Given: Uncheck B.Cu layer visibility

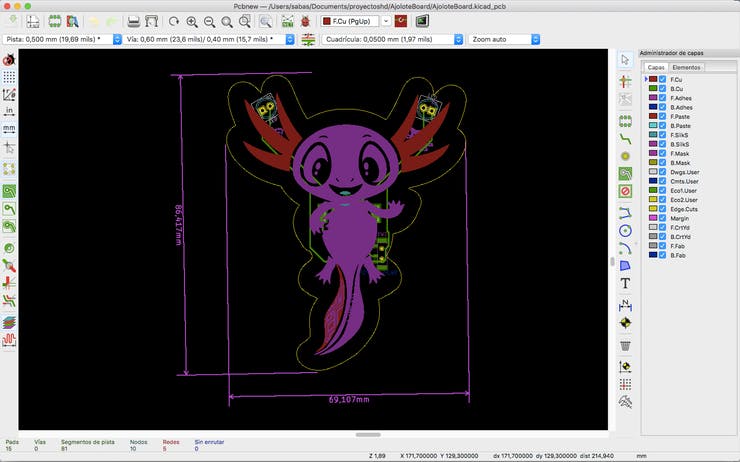Looking at the screenshot, I should tap(663, 89).
